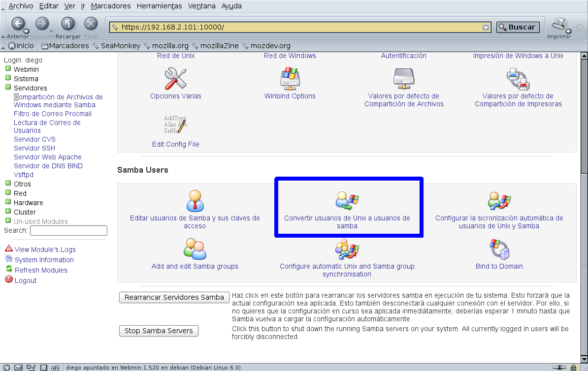Viewport: 588px width, 371px height.
Task: Click the sidebar Search input field
Action: (68, 230)
